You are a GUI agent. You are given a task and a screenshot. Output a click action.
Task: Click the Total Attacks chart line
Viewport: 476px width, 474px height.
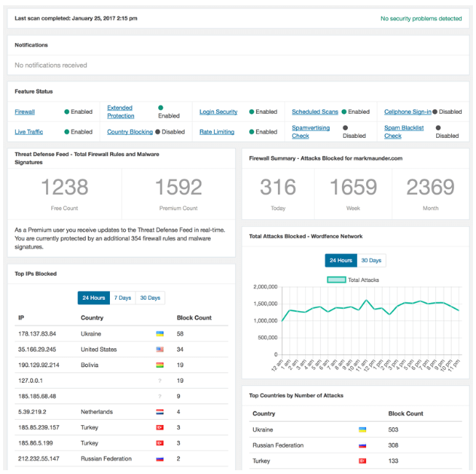click(x=371, y=309)
